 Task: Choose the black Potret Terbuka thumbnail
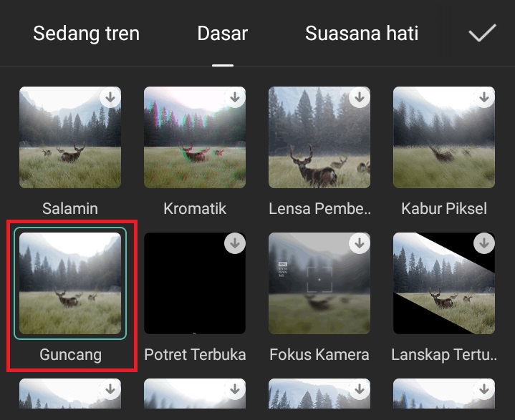tap(195, 283)
